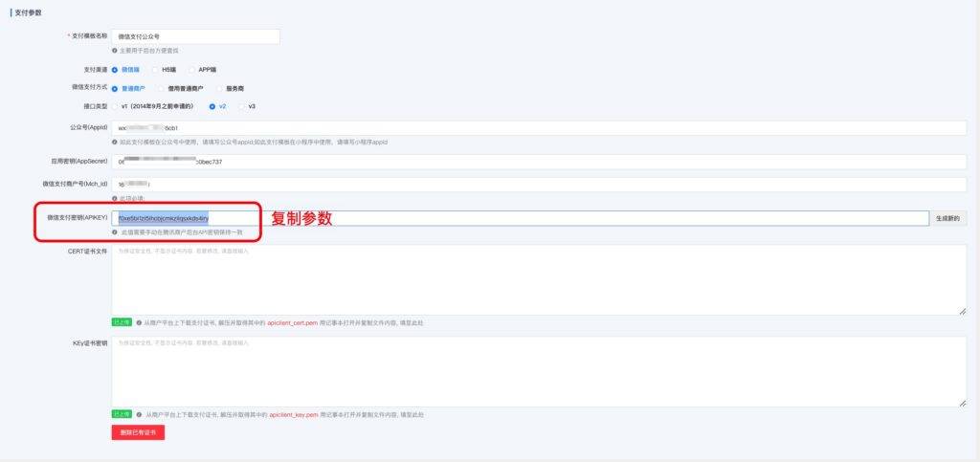
Task: Select 普通商户 as WeChat payment method
Action: (115, 88)
